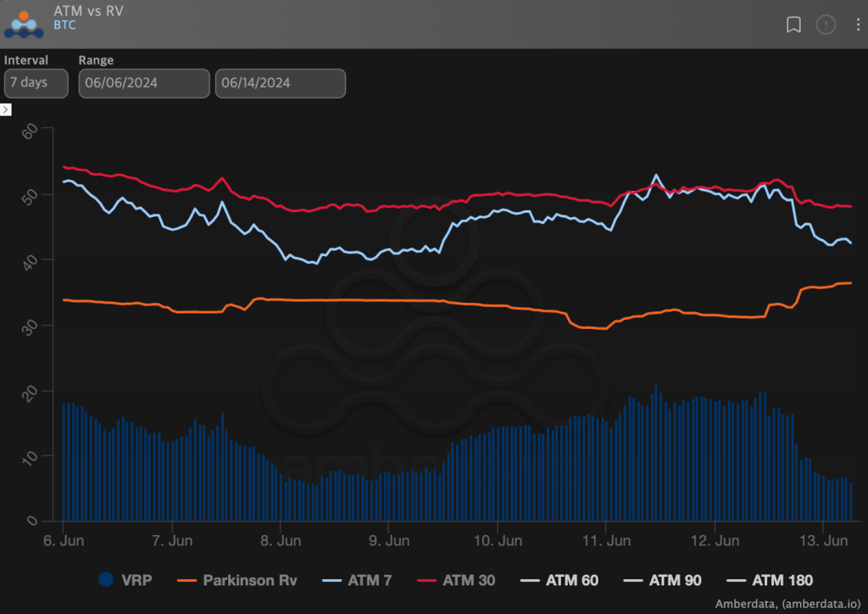Expand the side panel chevron arrow

(6, 110)
